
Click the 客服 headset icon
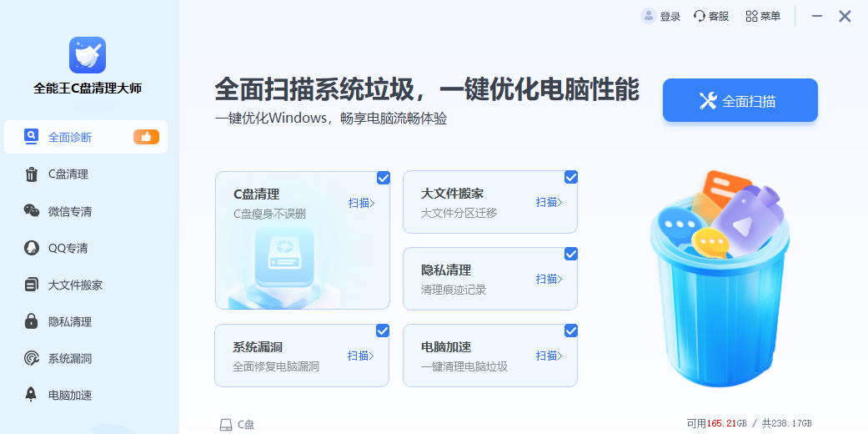[x=700, y=16]
